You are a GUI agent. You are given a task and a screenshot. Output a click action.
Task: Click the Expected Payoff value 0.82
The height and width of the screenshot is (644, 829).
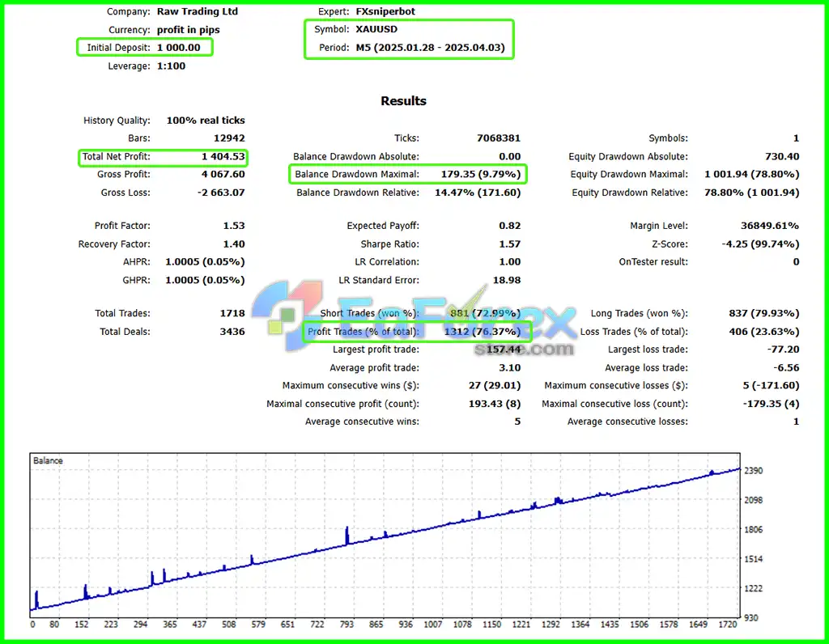pyautogui.click(x=510, y=226)
